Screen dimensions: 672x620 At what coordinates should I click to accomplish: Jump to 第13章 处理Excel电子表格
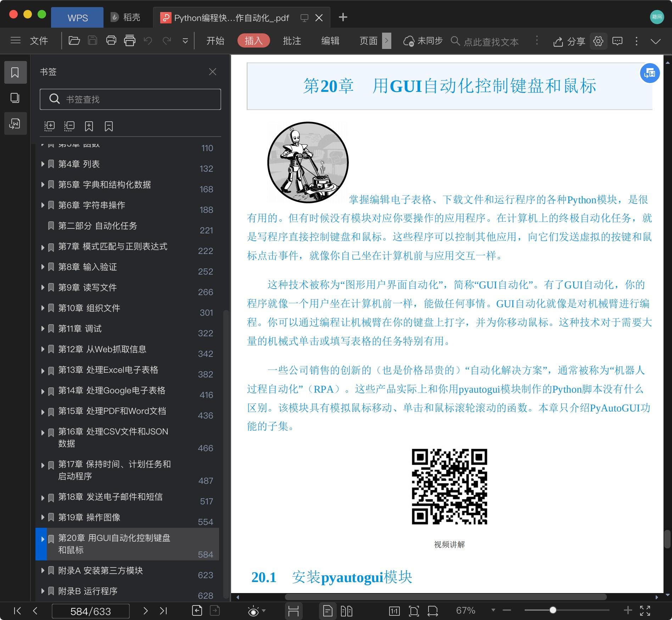pos(108,370)
